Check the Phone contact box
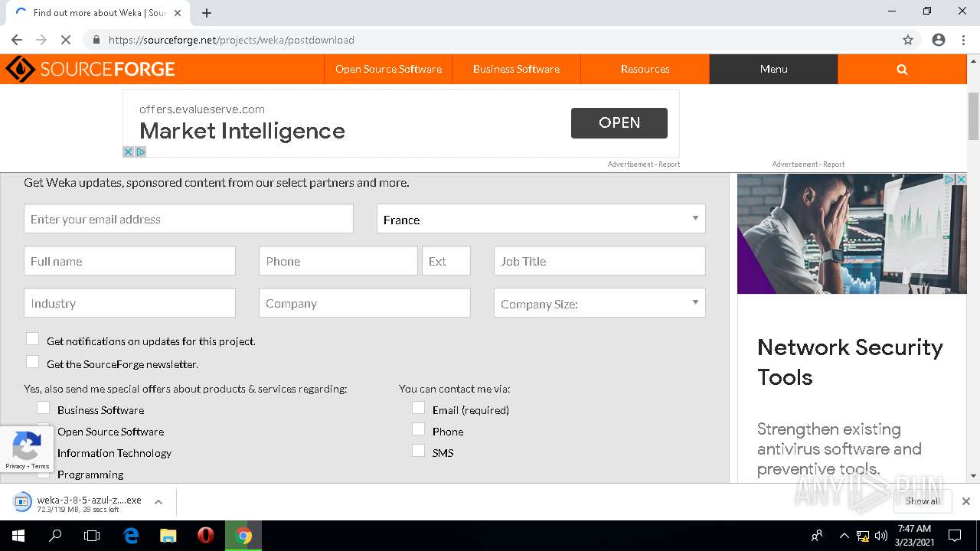Viewport: 980px width, 551px height. (x=418, y=429)
